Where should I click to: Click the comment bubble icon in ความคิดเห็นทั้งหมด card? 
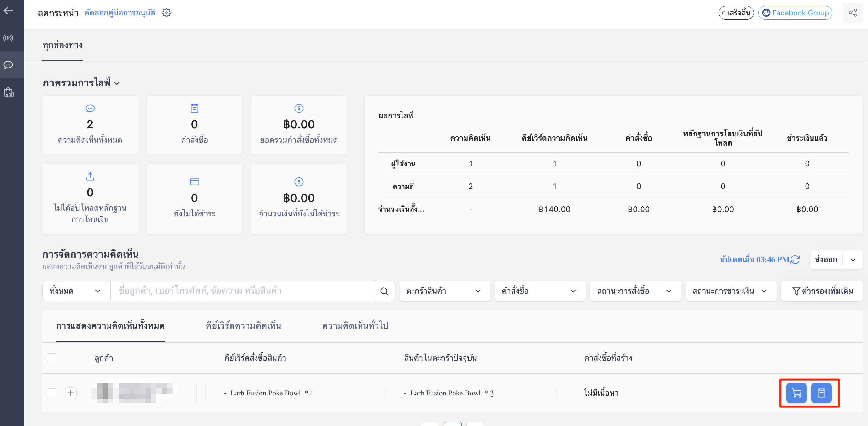(x=90, y=108)
